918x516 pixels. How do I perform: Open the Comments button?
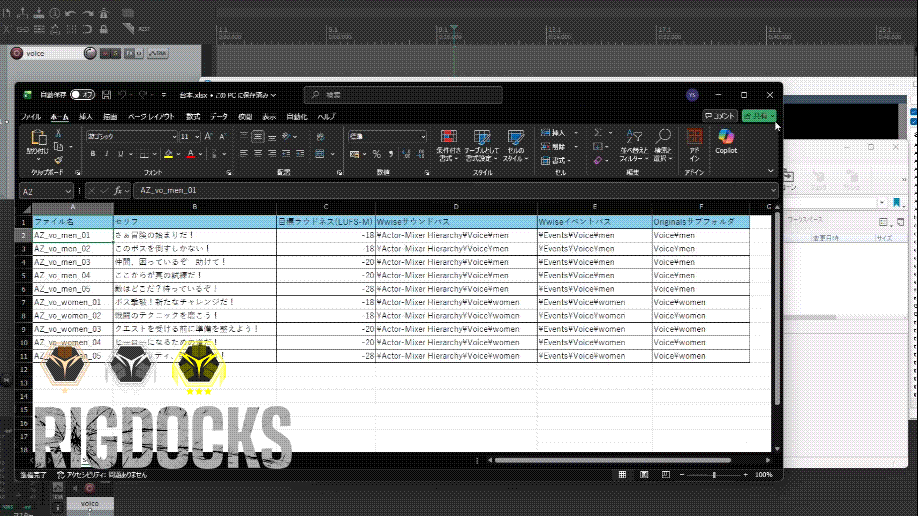point(720,116)
